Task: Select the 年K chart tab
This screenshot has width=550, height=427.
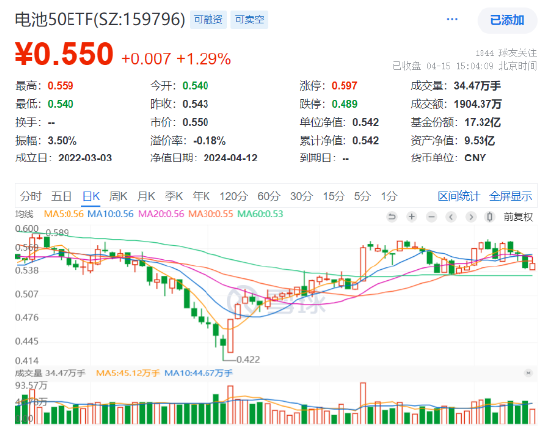Action: (201, 196)
